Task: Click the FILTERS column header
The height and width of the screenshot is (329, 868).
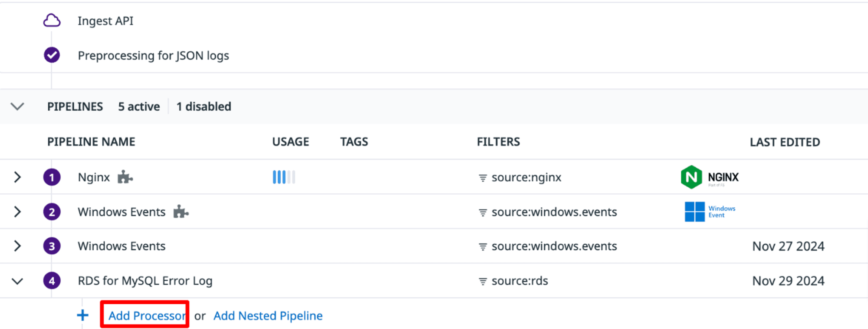Action: pos(498,142)
